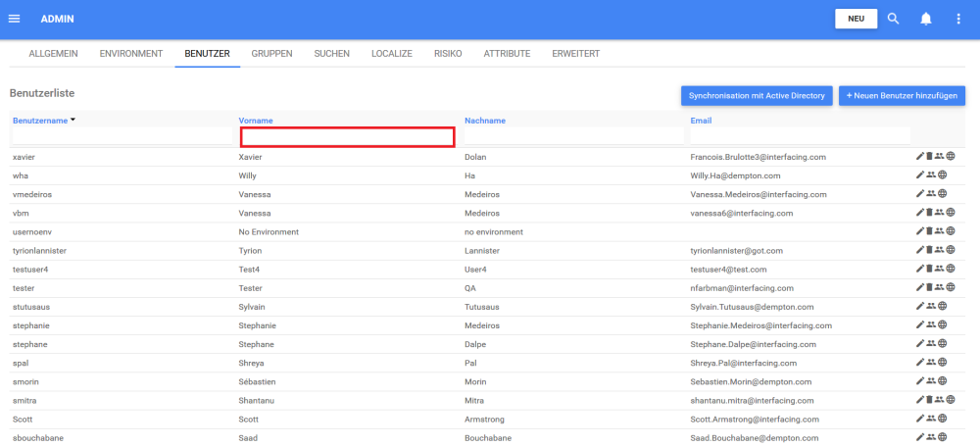Start Synchronisation mit Active Directory
This screenshot has height=446, width=980.
(x=757, y=96)
